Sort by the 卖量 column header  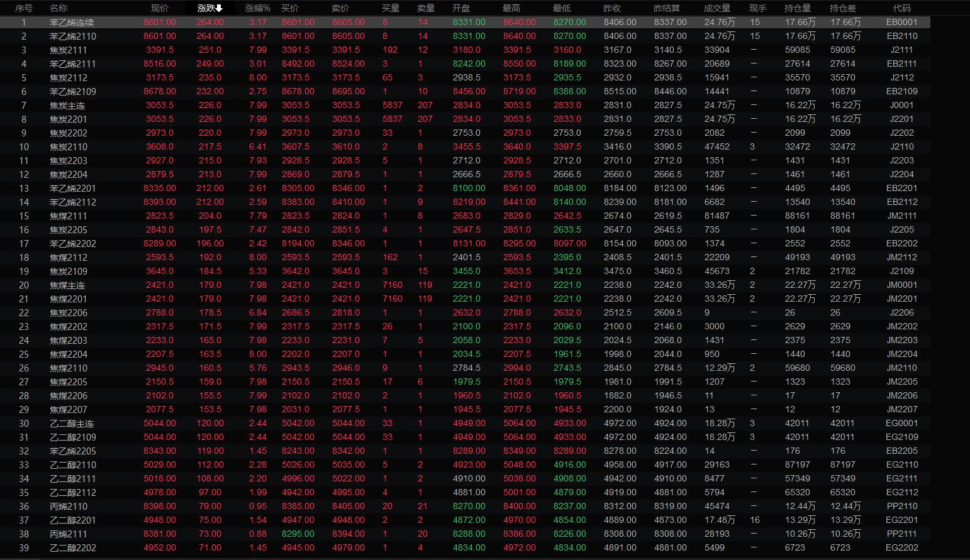click(426, 8)
